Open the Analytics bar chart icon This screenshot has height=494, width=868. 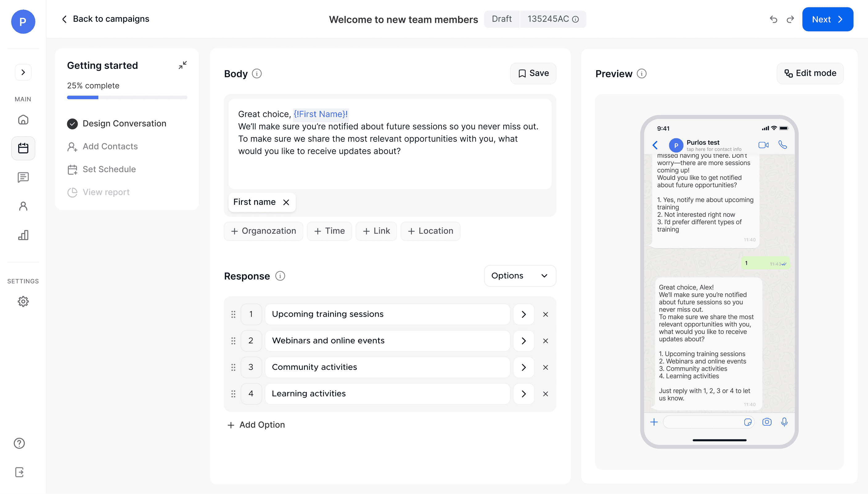click(x=23, y=235)
